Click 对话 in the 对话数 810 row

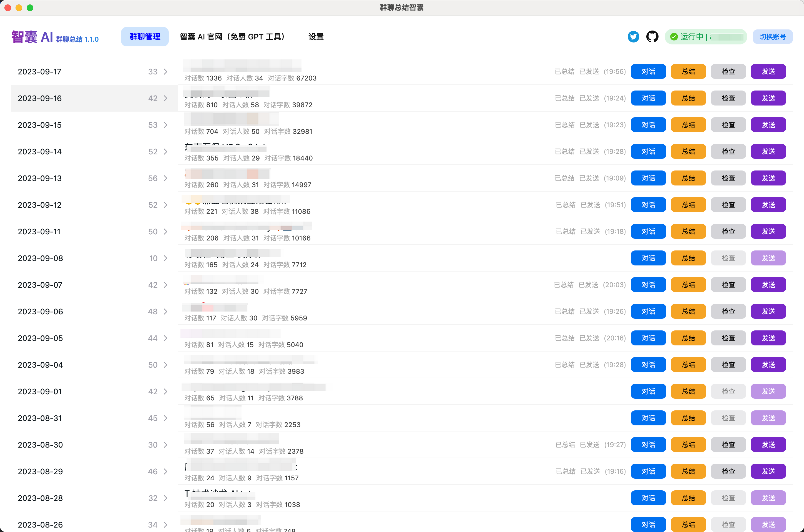648,98
